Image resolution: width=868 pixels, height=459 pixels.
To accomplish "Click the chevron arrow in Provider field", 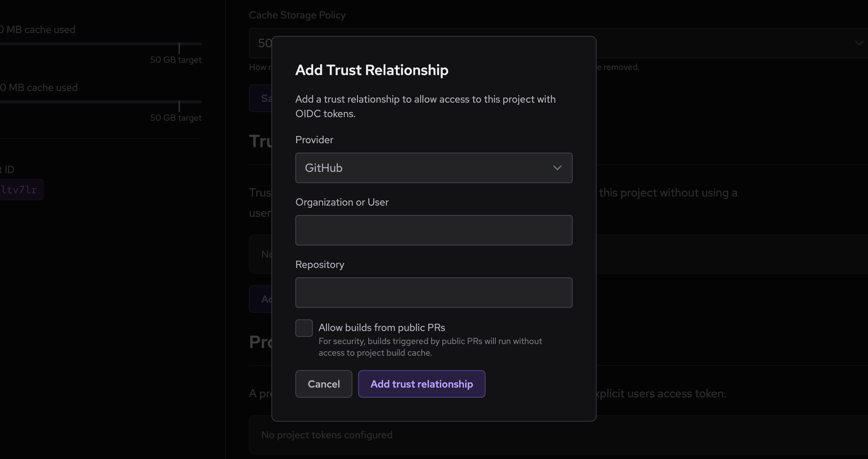I will 557,168.
